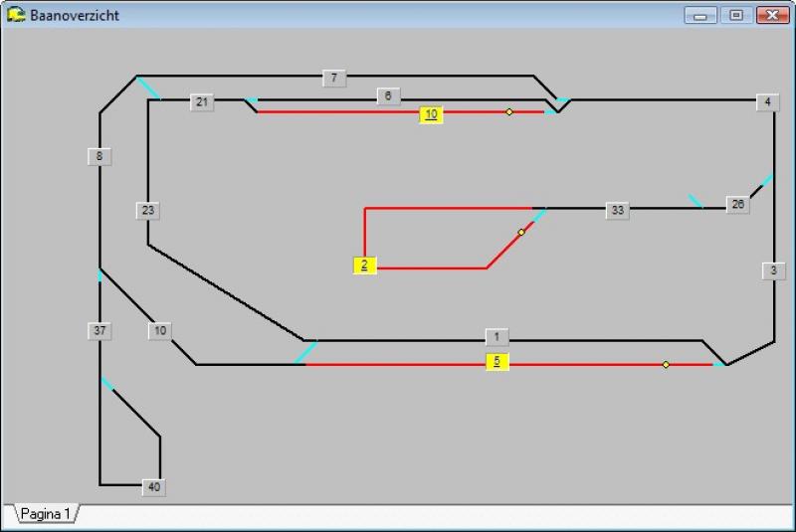The width and height of the screenshot is (796, 532).
Task: Select block label 8
Action: pos(99,156)
